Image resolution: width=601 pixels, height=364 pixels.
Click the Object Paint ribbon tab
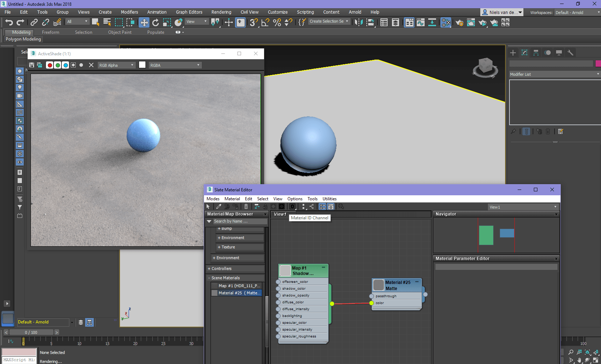[x=120, y=32]
